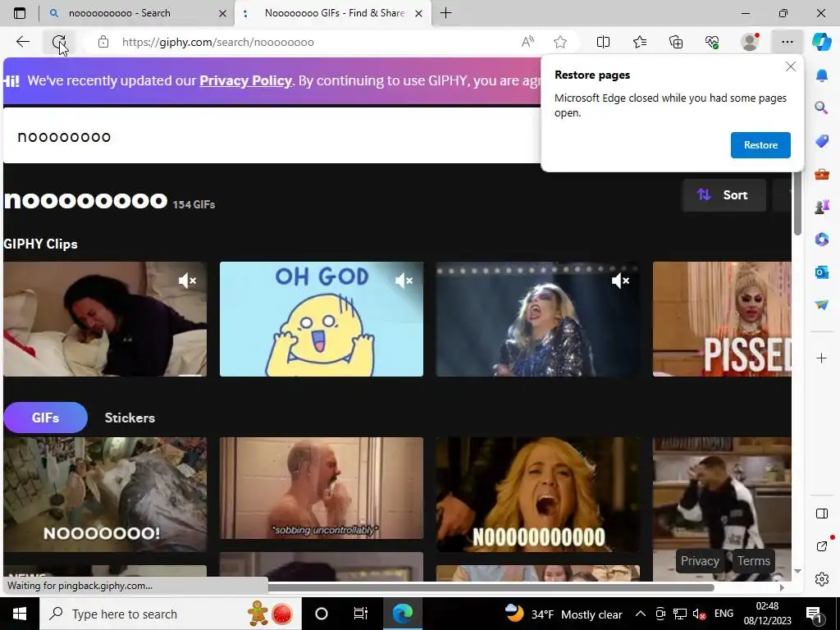Open the Privacy Policy link
The height and width of the screenshot is (630, 840).
click(245, 81)
